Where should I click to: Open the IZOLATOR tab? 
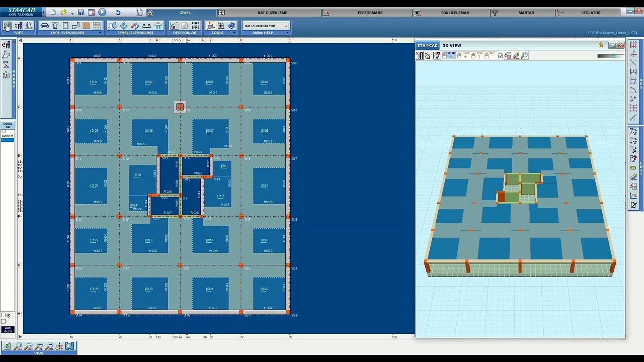click(591, 13)
